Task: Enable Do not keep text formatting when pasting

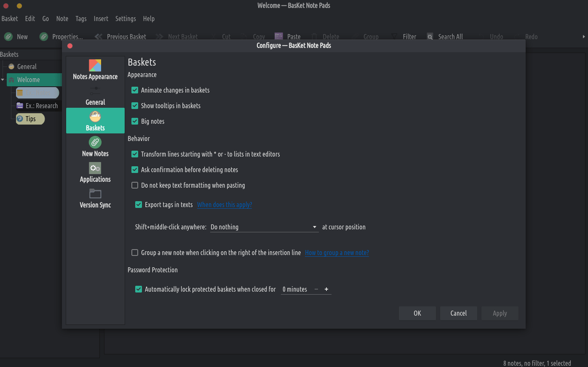Action: [x=135, y=185]
